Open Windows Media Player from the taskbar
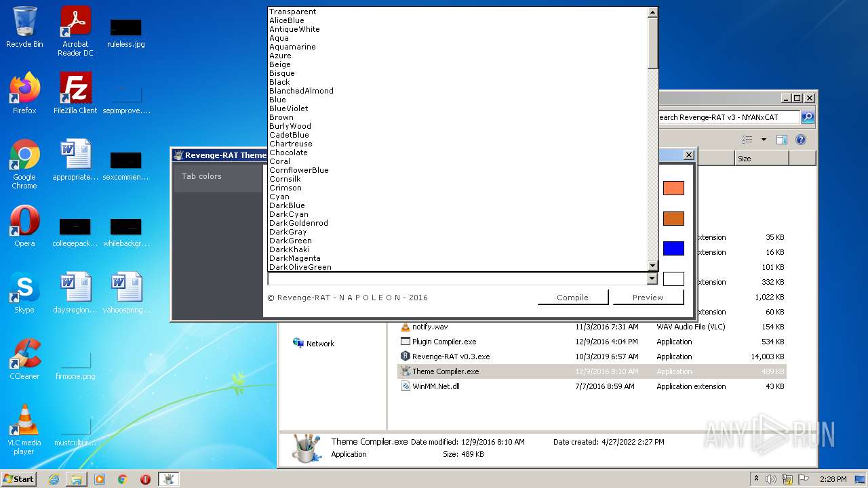The width and height of the screenshot is (868, 488). pyautogui.click(x=100, y=479)
